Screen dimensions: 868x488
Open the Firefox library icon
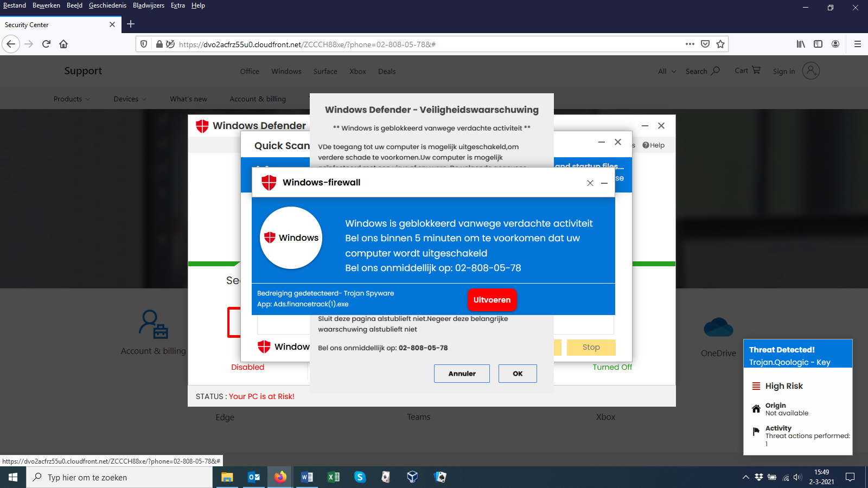801,44
